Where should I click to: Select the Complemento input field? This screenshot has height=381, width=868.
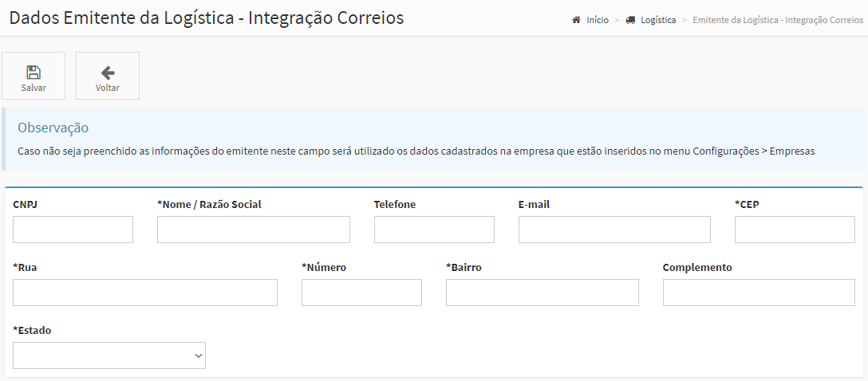point(759,293)
